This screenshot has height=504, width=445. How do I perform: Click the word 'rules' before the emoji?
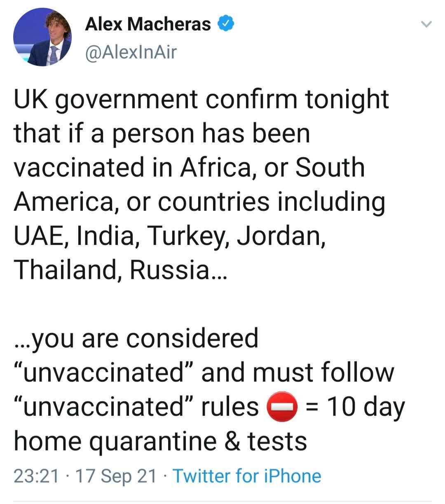pyautogui.click(x=230, y=407)
